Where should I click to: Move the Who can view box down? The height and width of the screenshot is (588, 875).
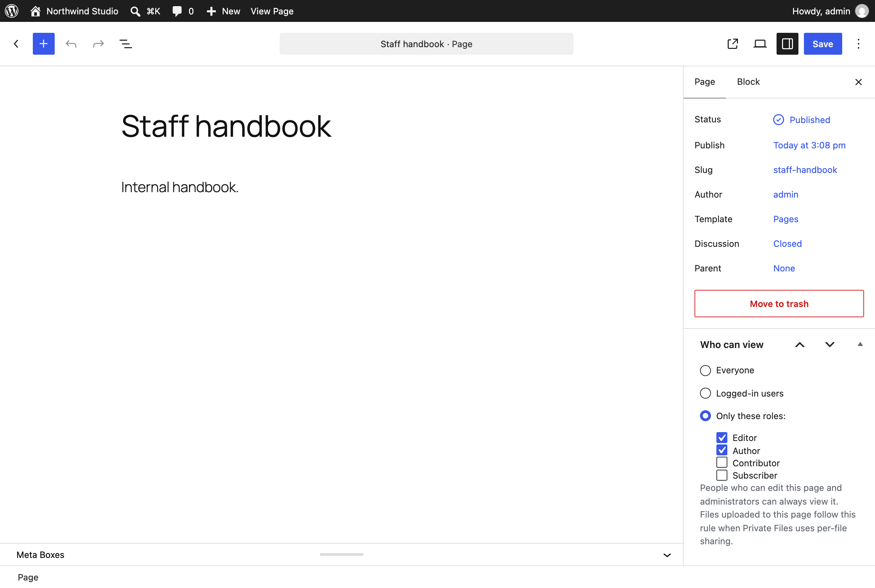pyautogui.click(x=830, y=345)
